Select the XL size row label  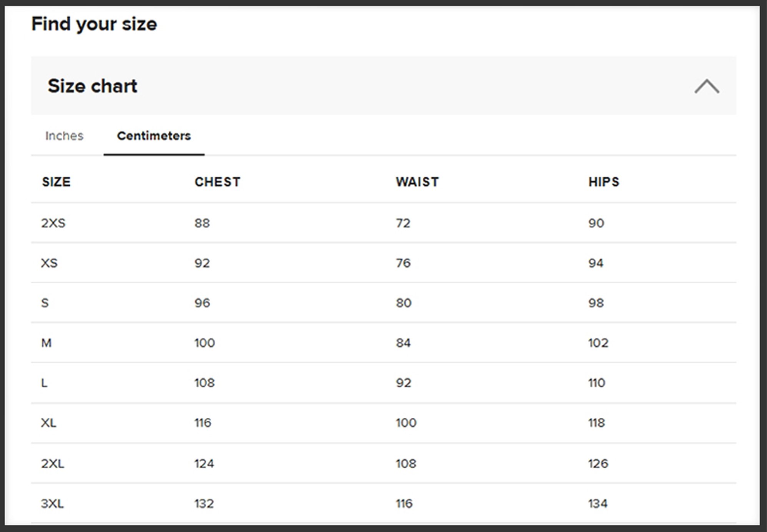pos(48,423)
